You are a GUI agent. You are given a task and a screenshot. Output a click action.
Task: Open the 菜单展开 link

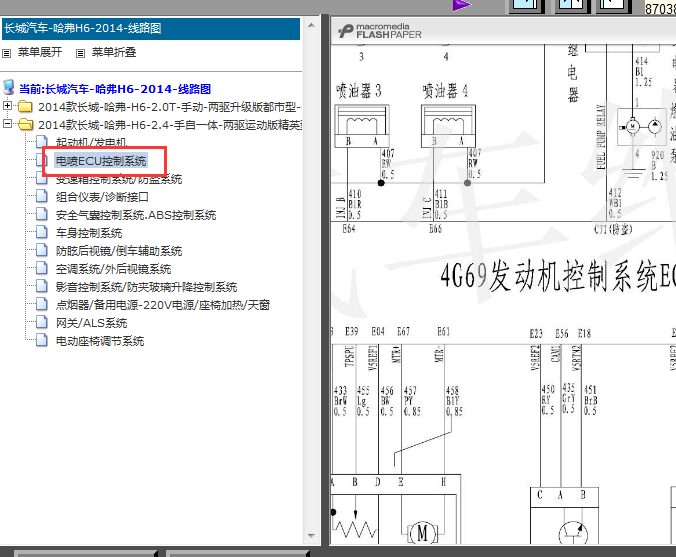click(x=40, y=53)
